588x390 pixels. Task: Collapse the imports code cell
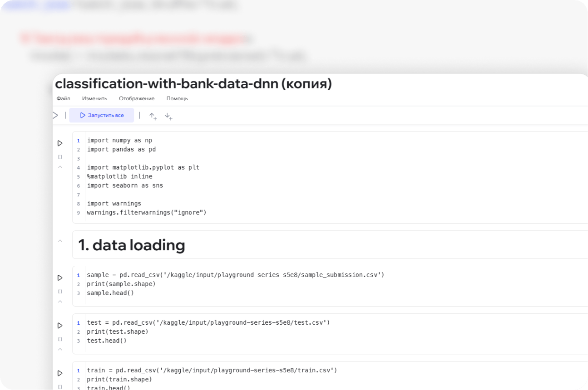tap(60, 167)
